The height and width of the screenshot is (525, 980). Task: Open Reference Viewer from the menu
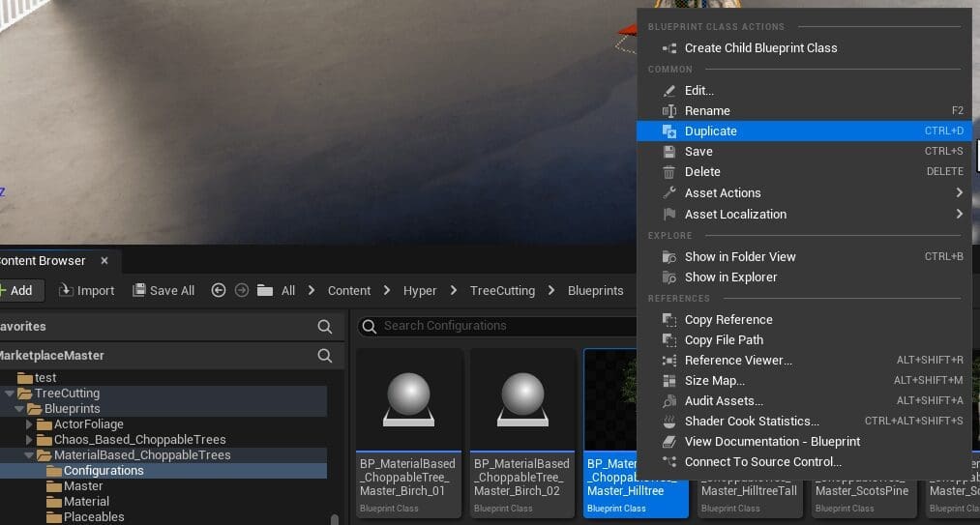pos(738,361)
